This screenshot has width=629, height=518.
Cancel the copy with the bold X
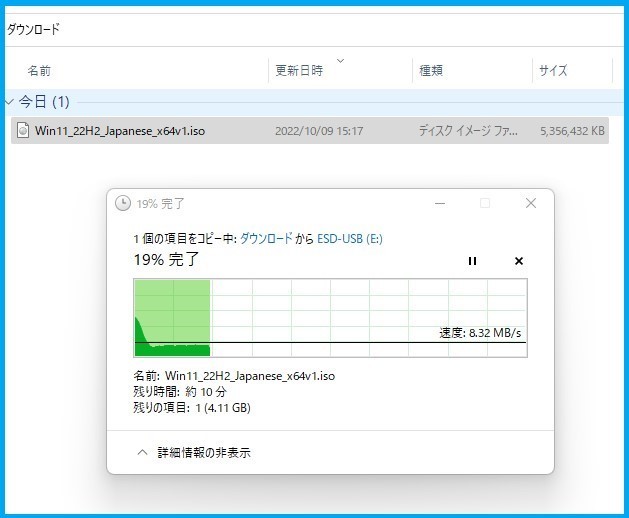click(x=519, y=261)
